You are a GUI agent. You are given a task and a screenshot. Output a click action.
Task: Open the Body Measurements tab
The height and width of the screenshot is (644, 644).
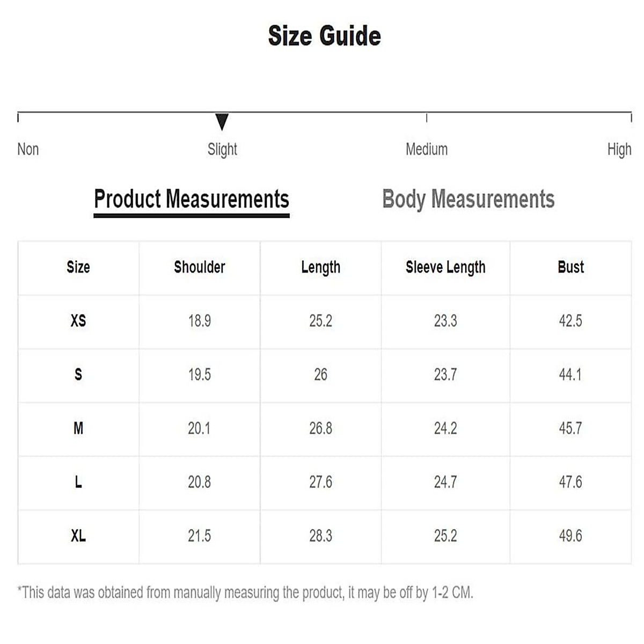(x=468, y=199)
